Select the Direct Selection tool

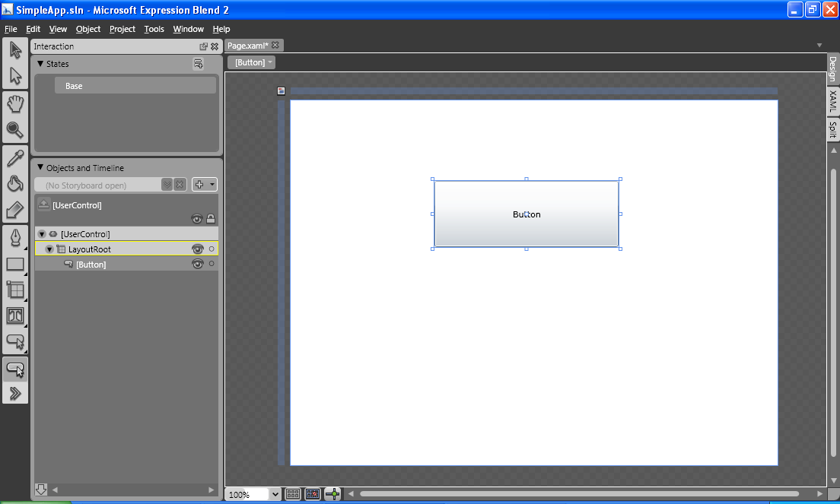[15, 76]
